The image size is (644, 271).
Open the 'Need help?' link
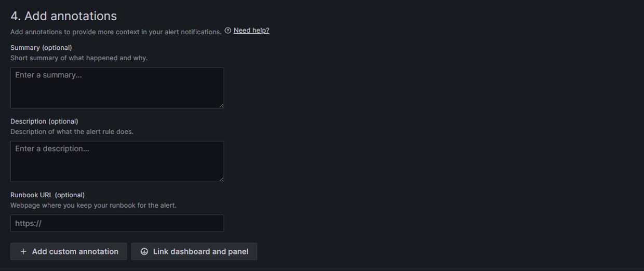tap(251, 31)
